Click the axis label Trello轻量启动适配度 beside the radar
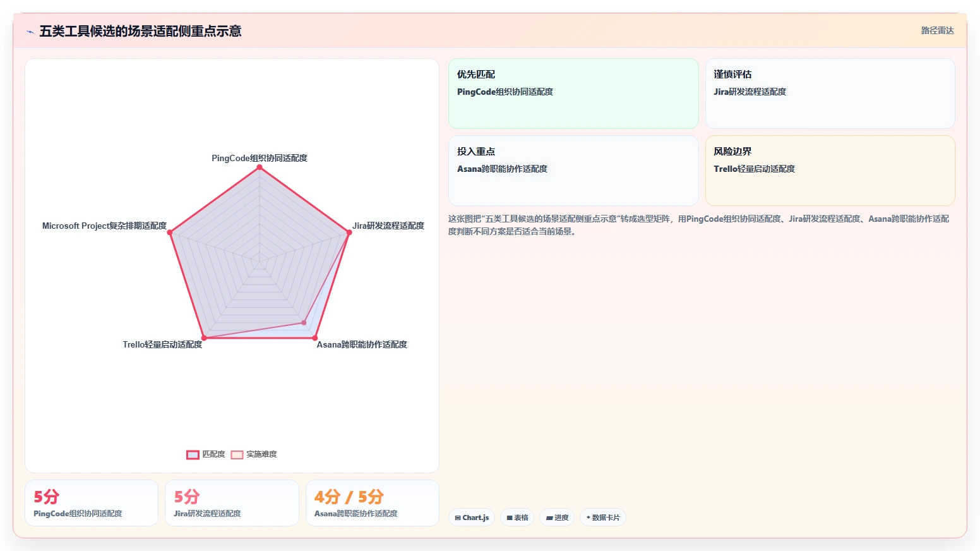This screenshot has height=551, width=980. coord(162,344)
